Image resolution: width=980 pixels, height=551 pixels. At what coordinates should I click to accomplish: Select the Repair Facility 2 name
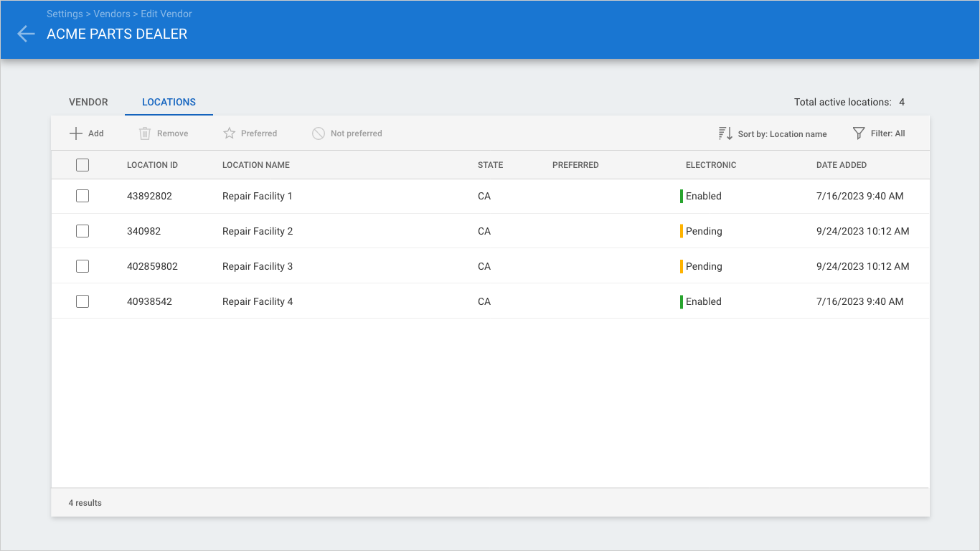258,231
